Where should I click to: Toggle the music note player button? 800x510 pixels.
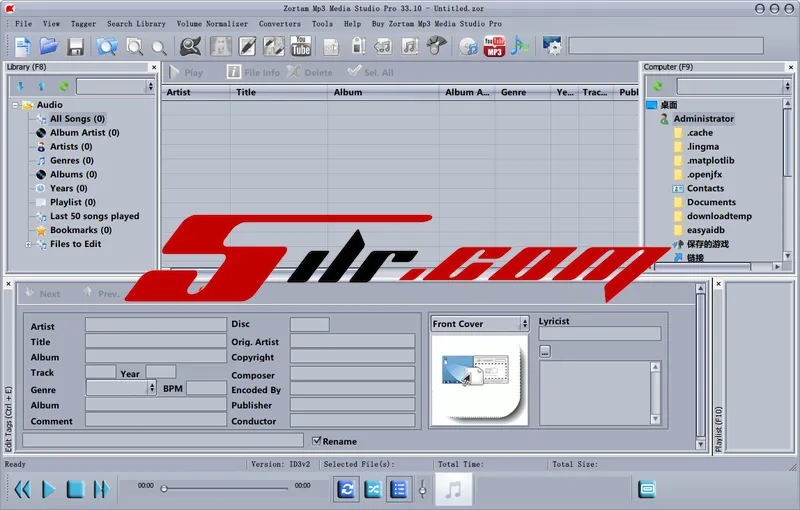[453, 490]
